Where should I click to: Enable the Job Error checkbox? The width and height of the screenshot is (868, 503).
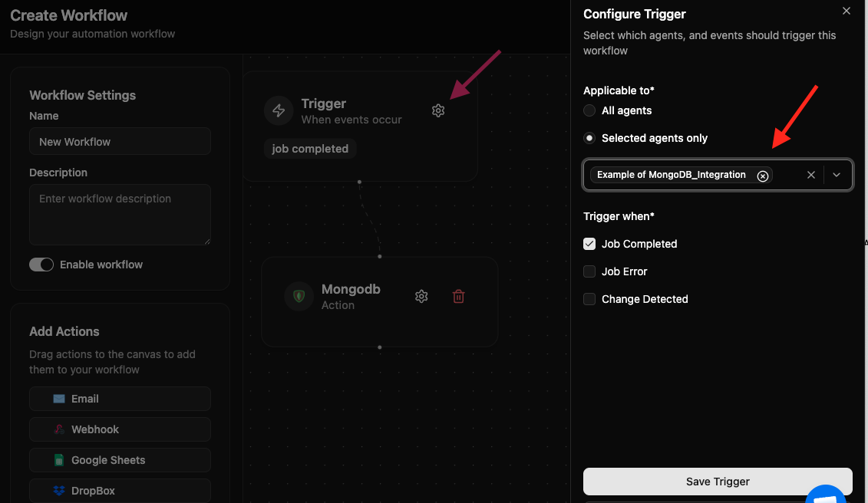(589, 271)
